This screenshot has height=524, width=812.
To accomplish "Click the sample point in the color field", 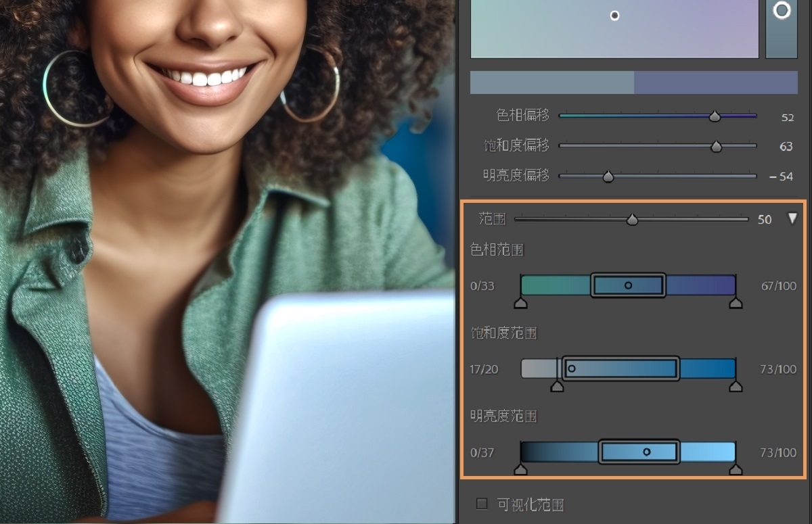I will click(614, 15).
